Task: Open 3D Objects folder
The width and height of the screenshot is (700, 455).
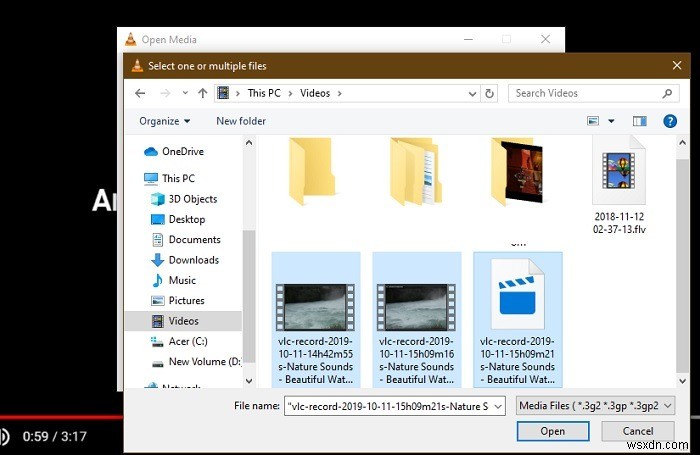Action: click(x=192, y=199)
